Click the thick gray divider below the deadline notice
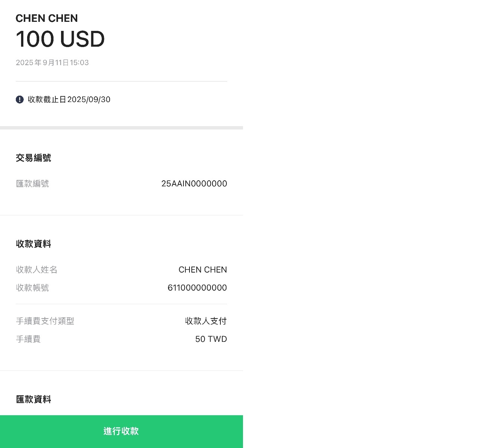 pos(121,128)
